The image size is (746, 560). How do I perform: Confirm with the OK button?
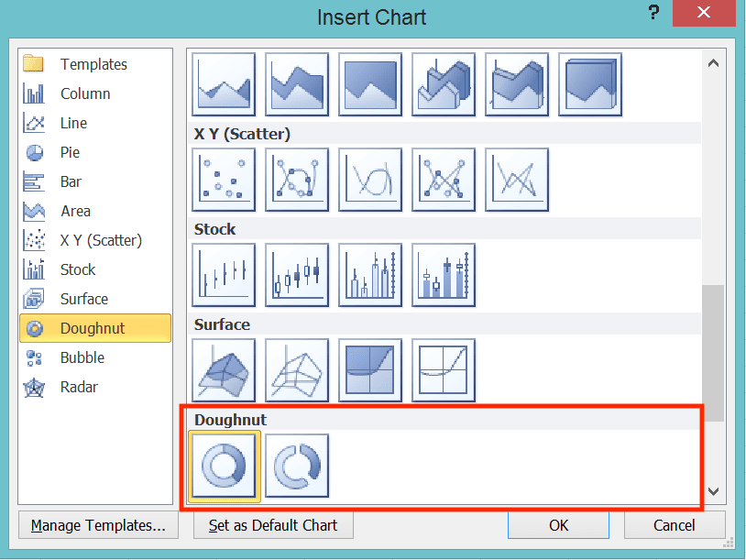(558, 525)
